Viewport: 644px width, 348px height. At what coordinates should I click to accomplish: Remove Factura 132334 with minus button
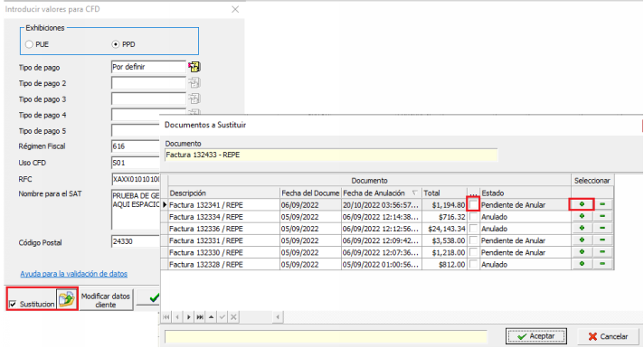coord(602,216)
